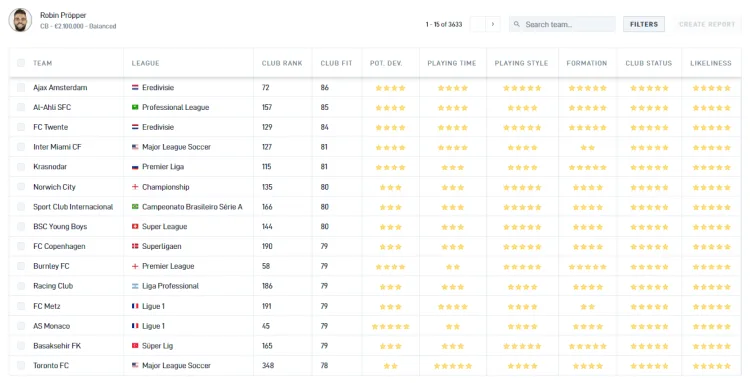Go to previous page button
The image size is (750, 383).
click(x=478, y=24)
